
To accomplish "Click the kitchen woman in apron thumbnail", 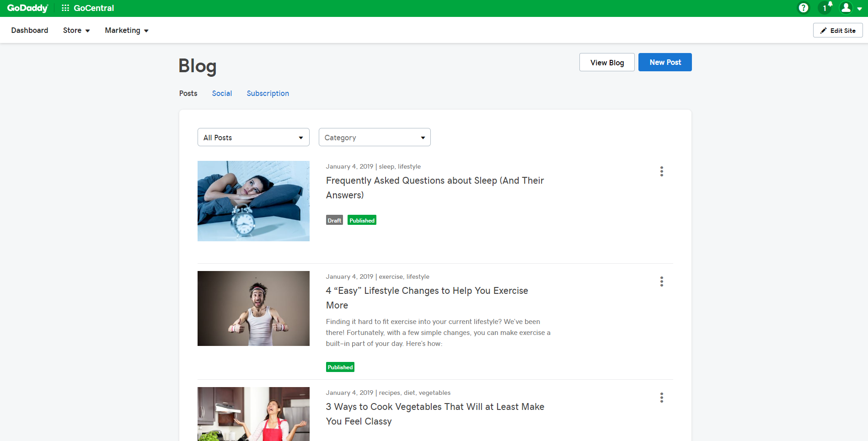I will click(253, 414).
